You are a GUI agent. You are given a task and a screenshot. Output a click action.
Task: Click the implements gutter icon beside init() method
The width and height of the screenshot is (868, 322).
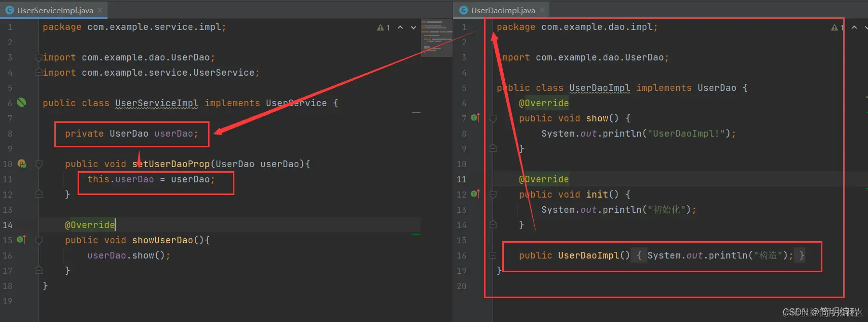click(475, 194)
